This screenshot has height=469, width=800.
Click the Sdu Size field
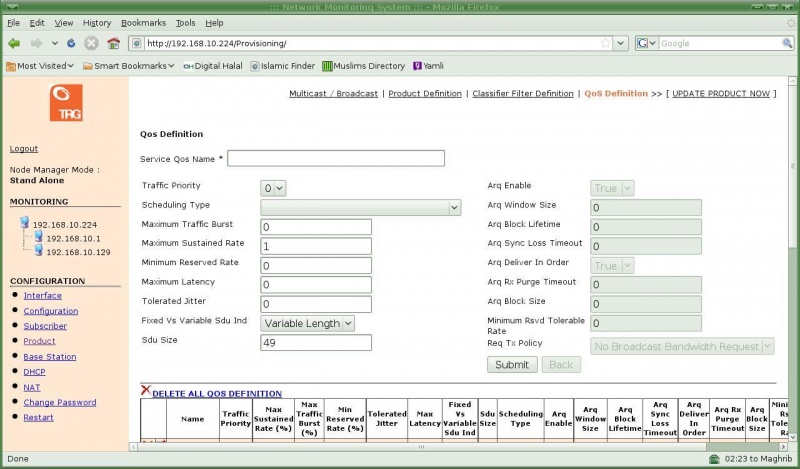pyautogui.click(x=316, y=343)
